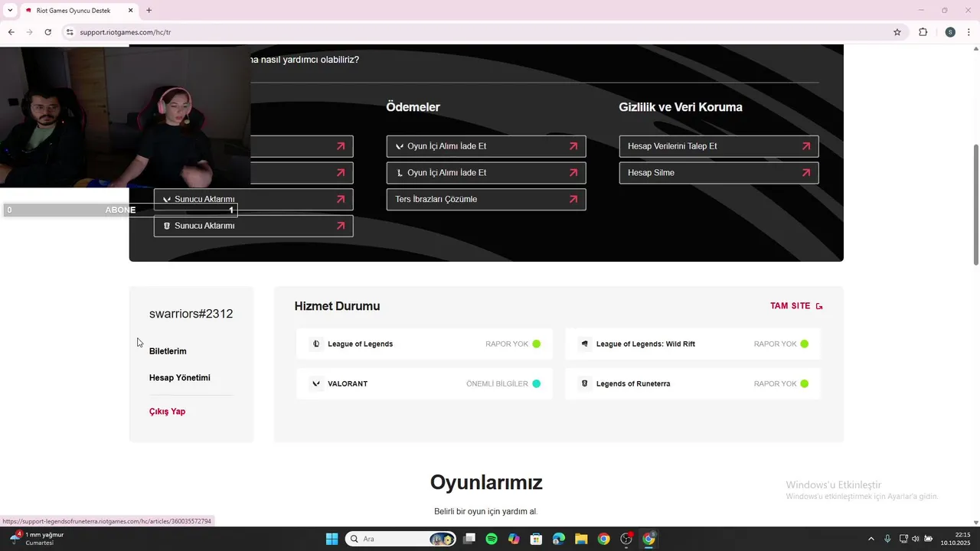Select Gizlilik ve Veri Koruma heading

pyautogui.click(x=681, y=107)
